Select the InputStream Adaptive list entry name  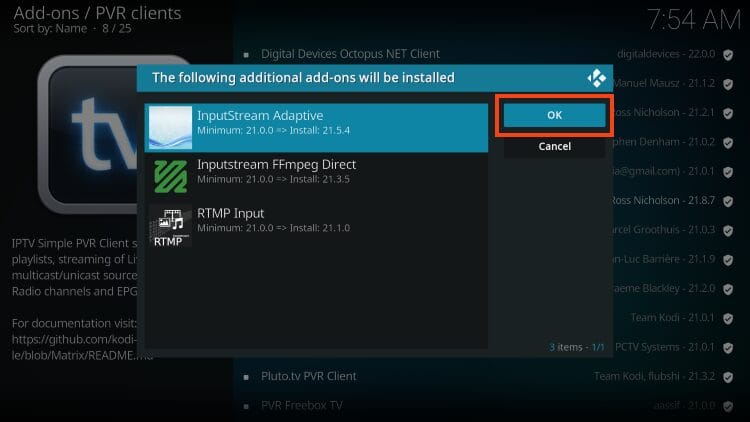(260, 115)
